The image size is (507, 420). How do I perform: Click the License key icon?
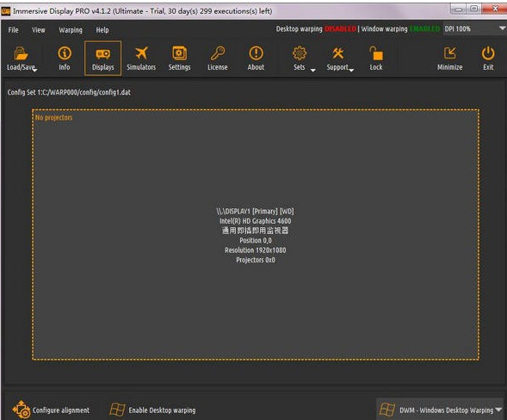(x=218, y=53)
